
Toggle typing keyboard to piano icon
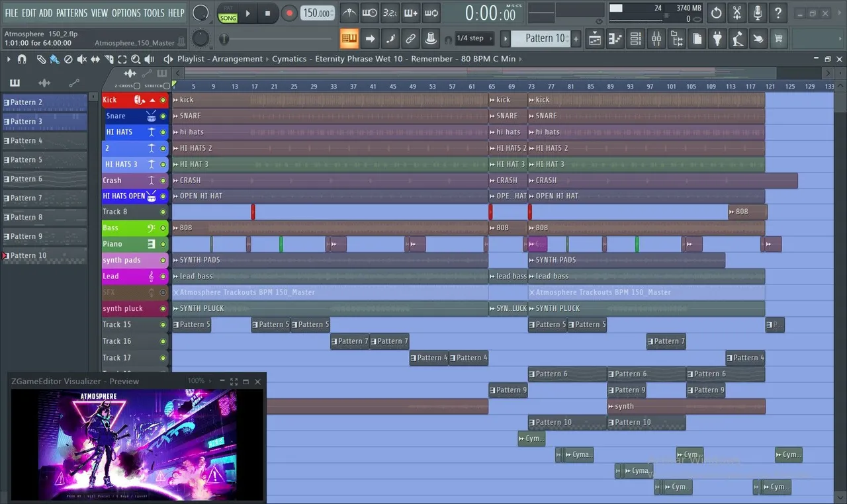tap(349, 38)
